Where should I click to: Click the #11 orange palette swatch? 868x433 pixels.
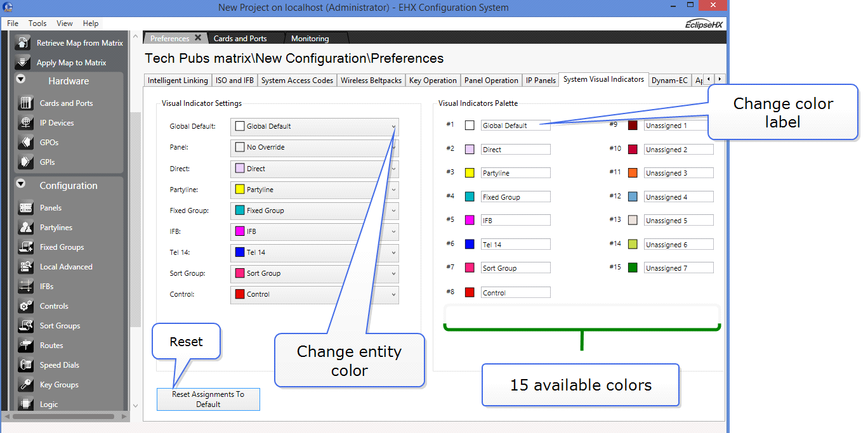pyautogui.click(x=633, y=172)
